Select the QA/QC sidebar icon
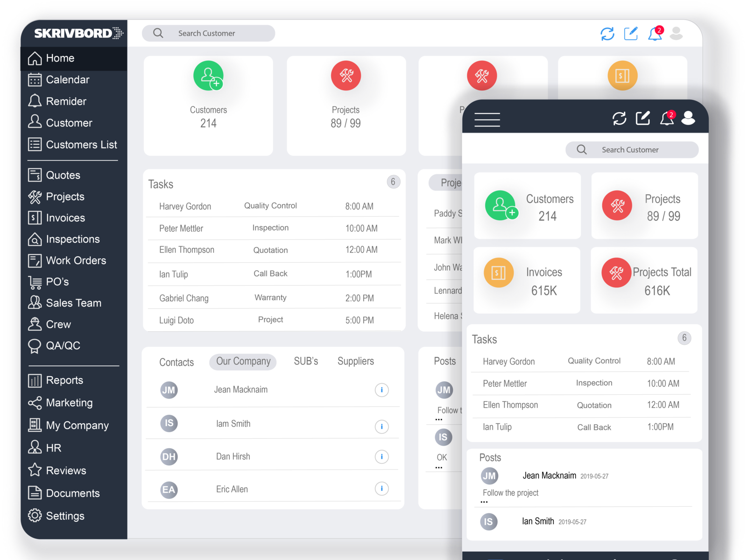747x560 pixels. click(x=35, y=345)
